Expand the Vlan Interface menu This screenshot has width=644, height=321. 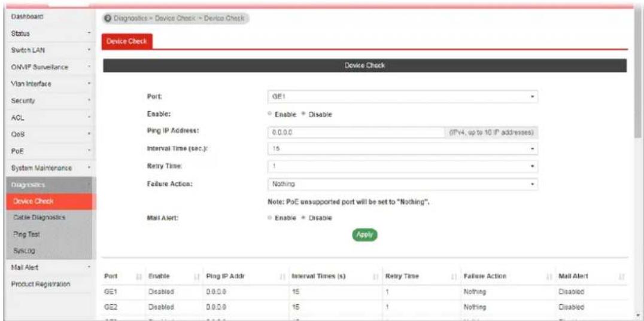point(51,84)
